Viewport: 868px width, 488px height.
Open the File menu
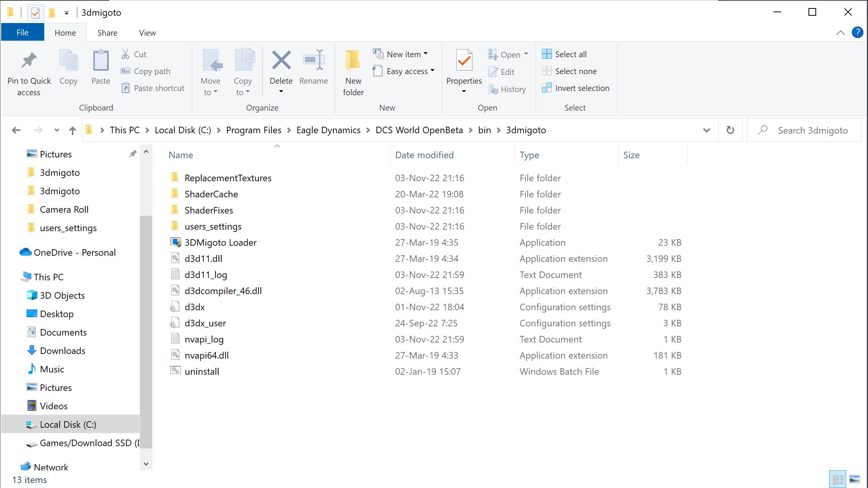[22, 33]
